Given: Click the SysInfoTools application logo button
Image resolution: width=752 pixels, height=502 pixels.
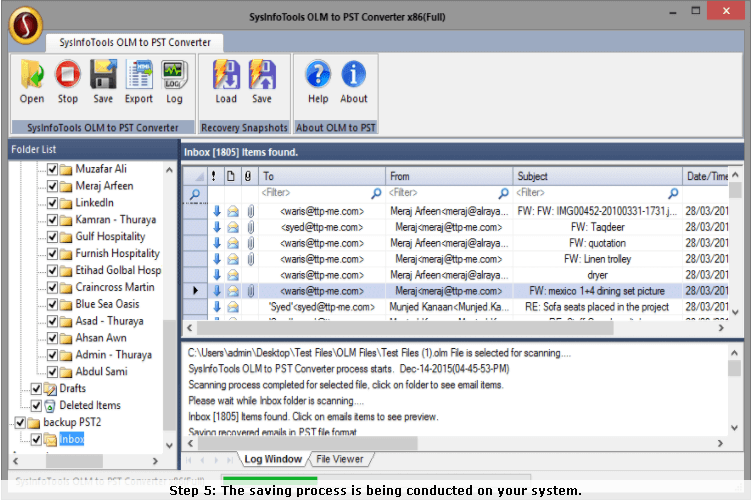Looking at the screenshot, I should click(x=25, y=25).
